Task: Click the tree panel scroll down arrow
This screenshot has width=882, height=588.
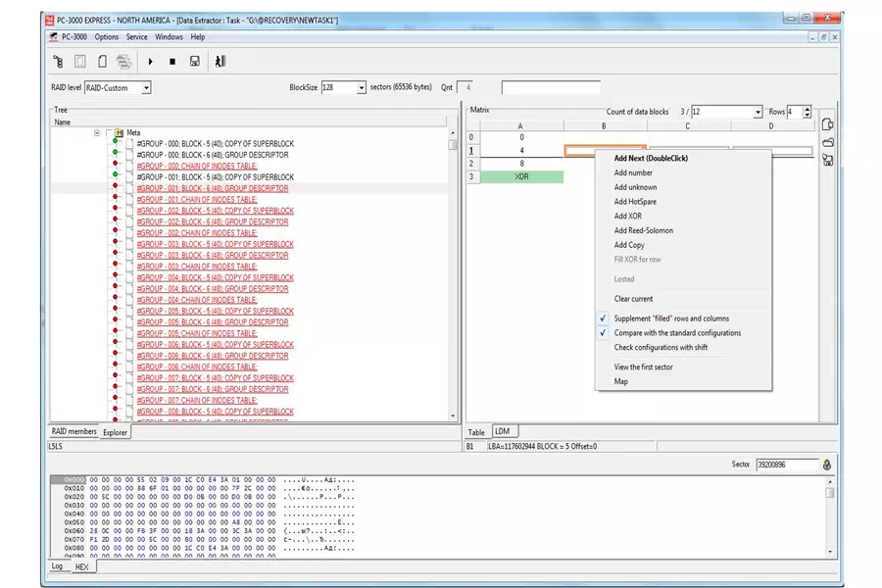Action: (x=453, y=416)
